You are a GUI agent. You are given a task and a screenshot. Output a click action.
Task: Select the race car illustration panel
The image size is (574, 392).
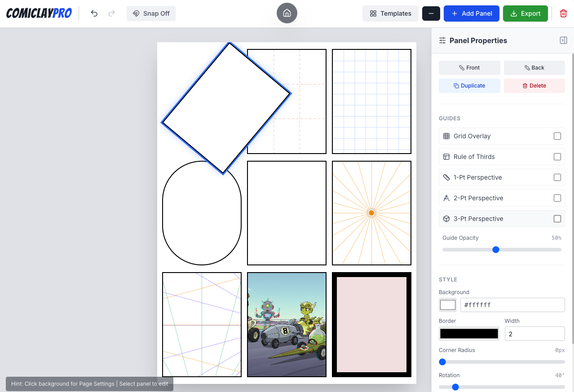(287, 325)
